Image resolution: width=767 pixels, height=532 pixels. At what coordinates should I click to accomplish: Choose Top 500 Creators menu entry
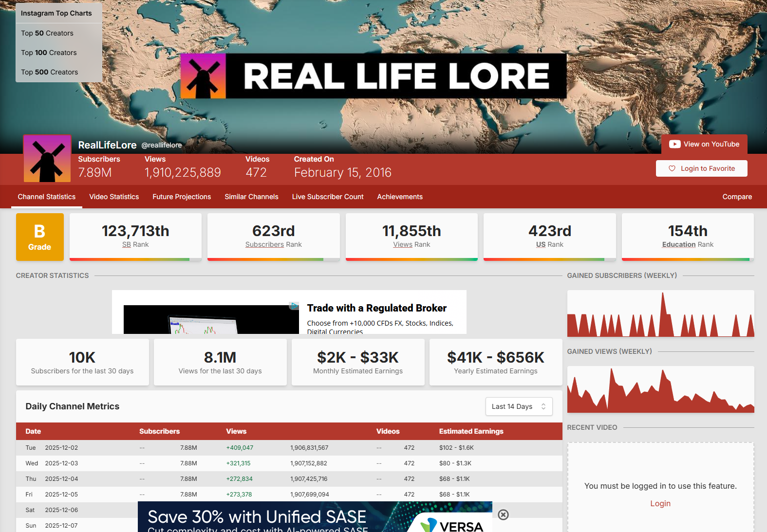pos(49,72)
